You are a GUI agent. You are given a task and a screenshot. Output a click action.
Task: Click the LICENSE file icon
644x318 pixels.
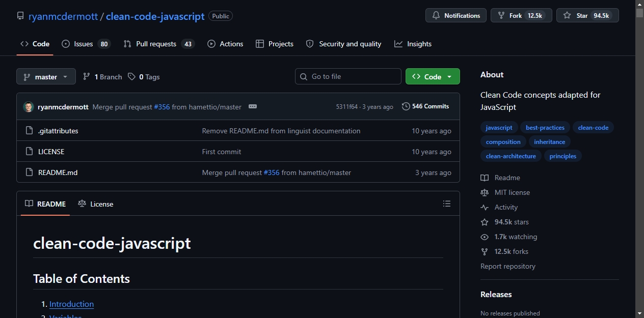point(29,152)
